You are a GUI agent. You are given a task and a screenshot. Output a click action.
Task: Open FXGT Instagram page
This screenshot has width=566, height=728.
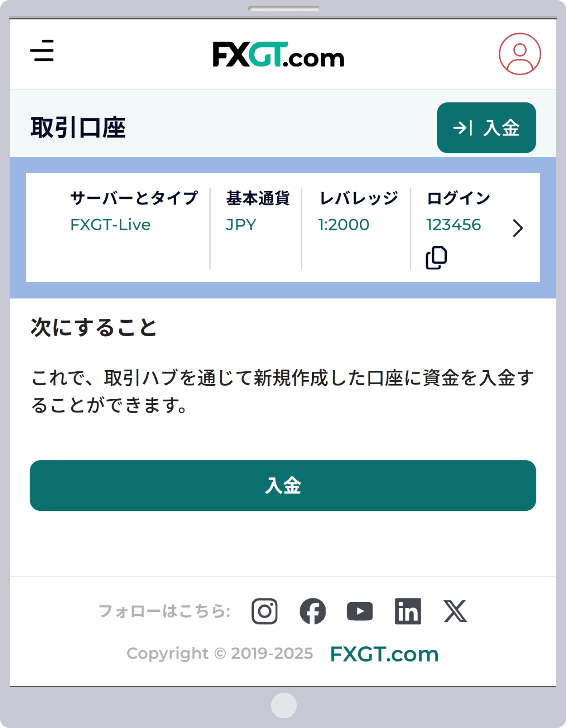coord(264,611)
